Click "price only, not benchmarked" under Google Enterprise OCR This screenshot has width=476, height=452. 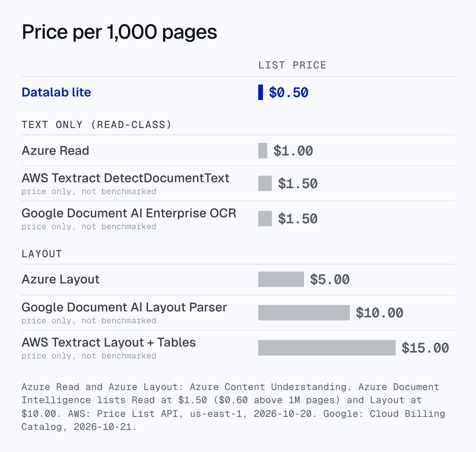click(89, 227)
